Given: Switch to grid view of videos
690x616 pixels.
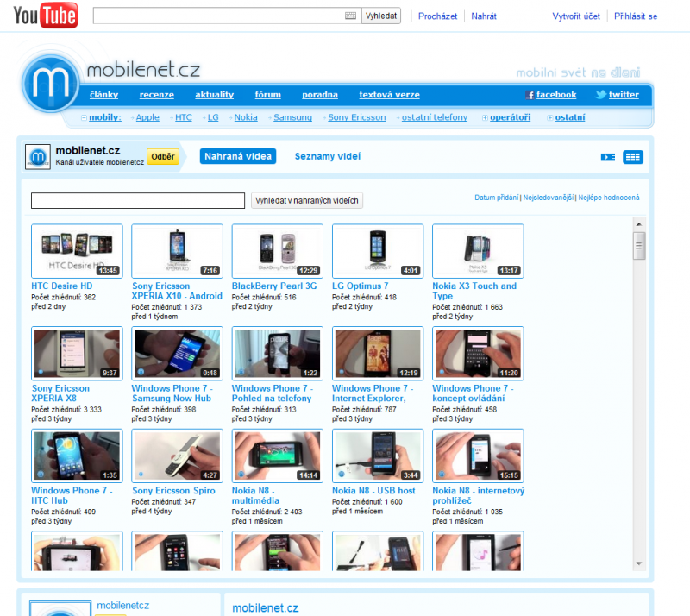Looking at the screenshot, I should click(633, 156).
